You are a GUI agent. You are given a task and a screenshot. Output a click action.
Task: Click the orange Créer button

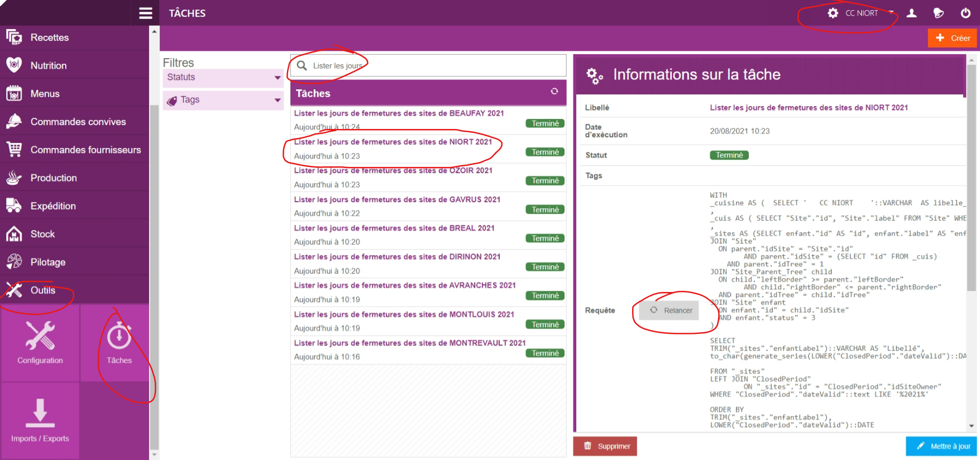953,38
